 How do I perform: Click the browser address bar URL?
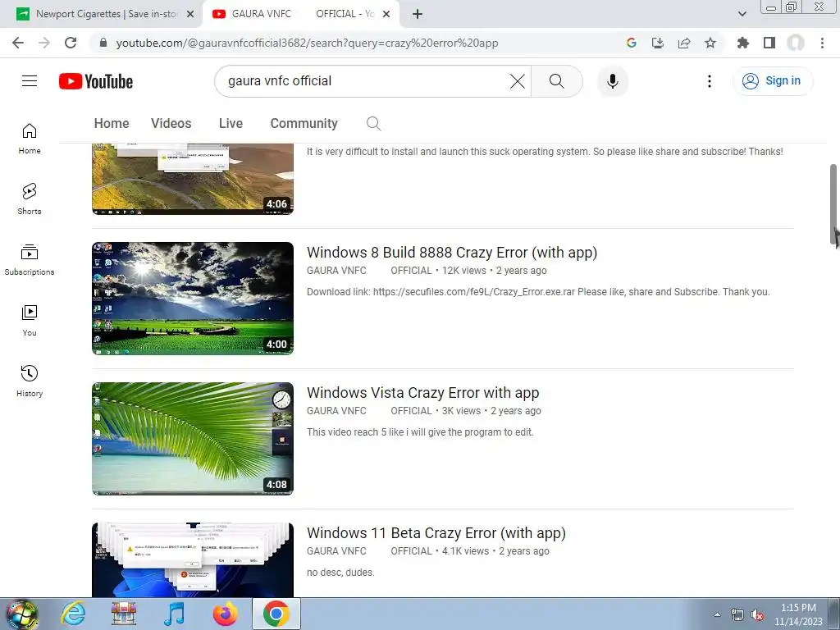[307, 43]
